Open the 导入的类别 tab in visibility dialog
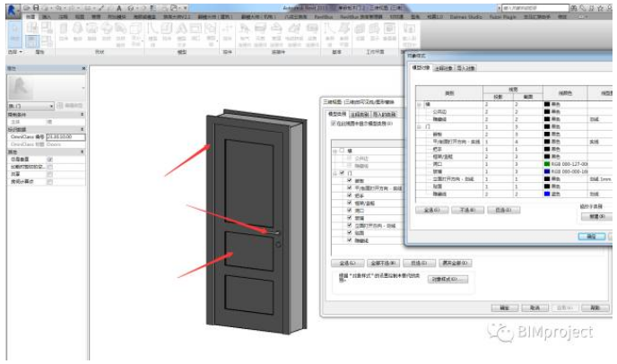 pyautogui.click(x=387, y=115)
